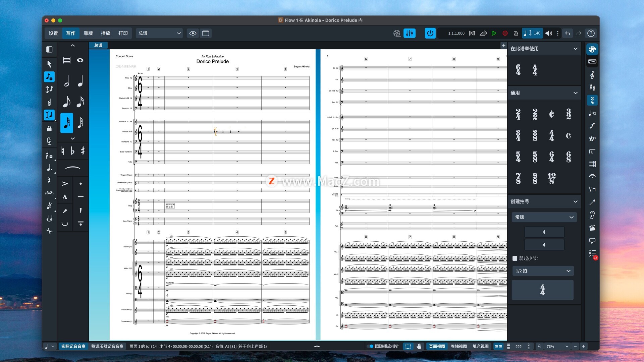The width and height of the screenshot is (644, 362).
Task: Select the 总谱 score tab
Action: point(98,45)
